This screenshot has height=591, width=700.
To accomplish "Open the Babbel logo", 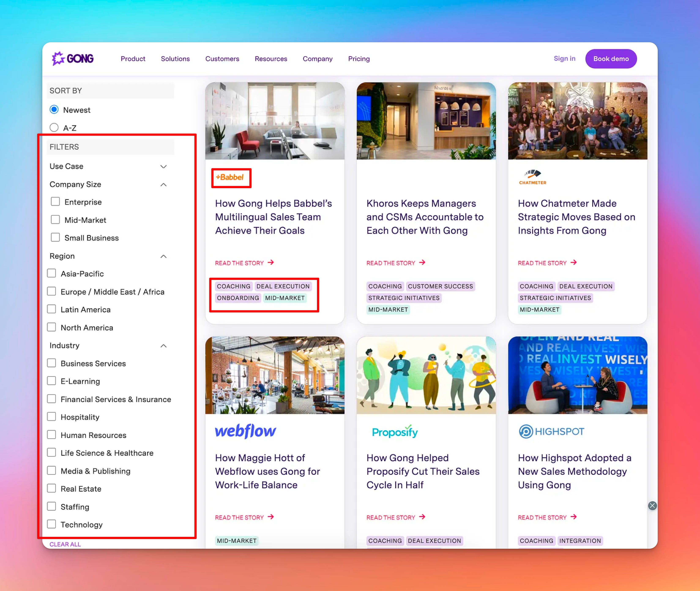I will pos(230,177).
